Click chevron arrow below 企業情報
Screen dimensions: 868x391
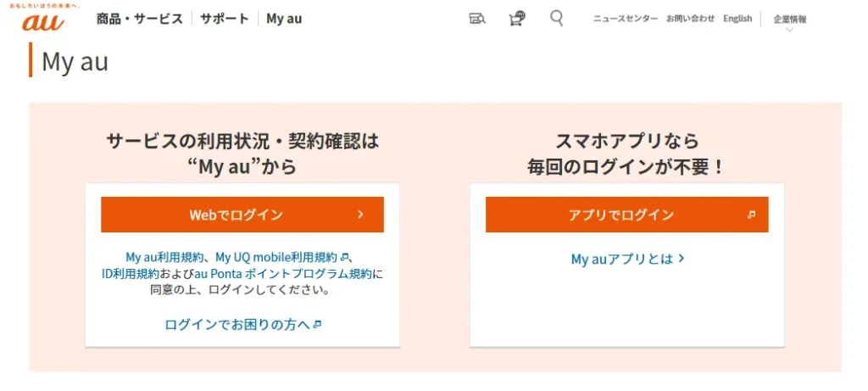[789, 30]
